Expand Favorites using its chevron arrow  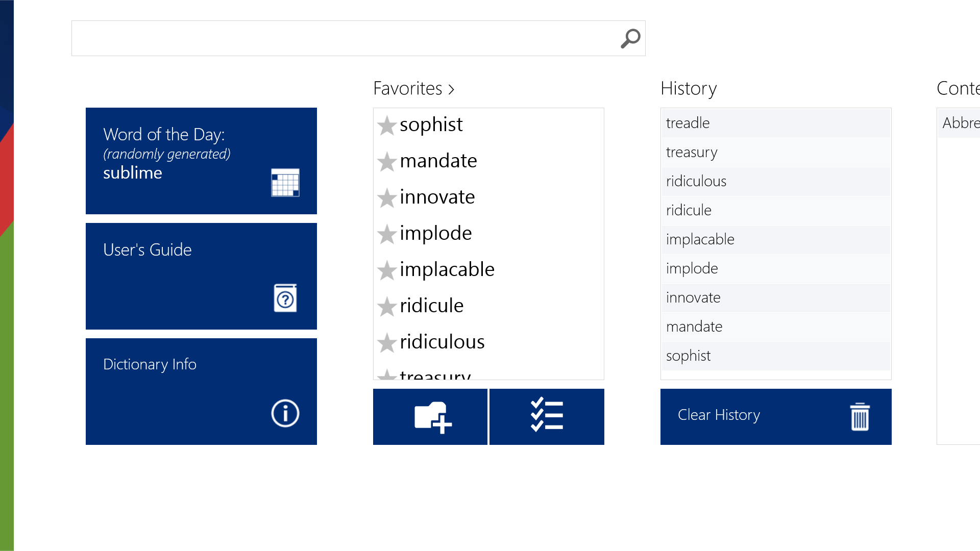coord(451,89)
